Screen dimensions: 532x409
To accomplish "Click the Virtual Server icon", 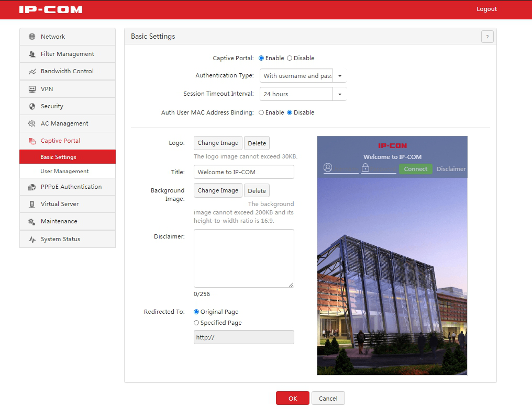I will click(x=32, y=204).
